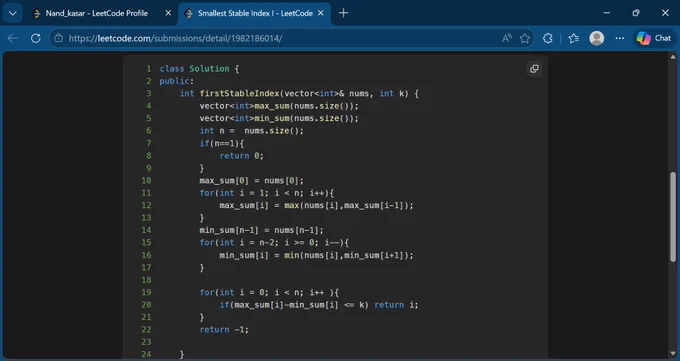
Task: Click the max_sum(nums.size()) declaration
Action: (279, 106)
